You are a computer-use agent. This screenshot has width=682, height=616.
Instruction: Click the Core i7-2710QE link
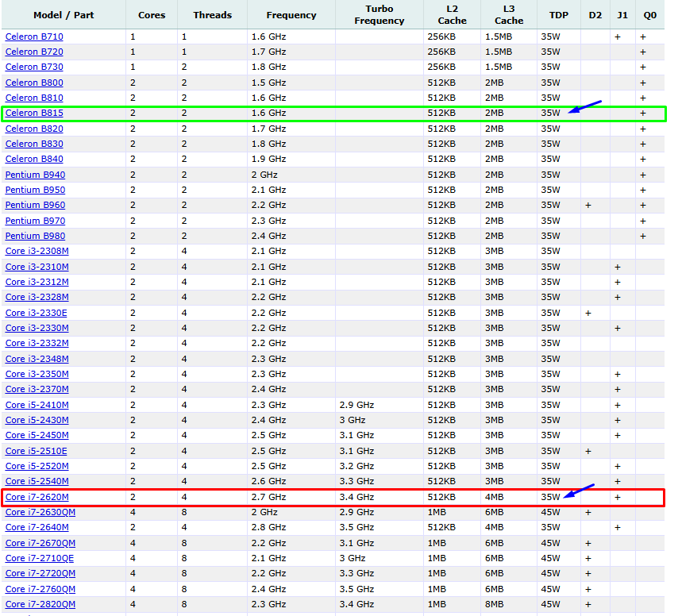pyautogui.click(x=40, y=558)
